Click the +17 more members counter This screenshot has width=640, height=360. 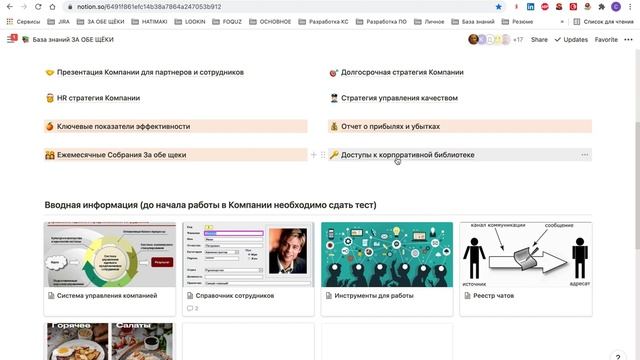click(x=518, y=40)
